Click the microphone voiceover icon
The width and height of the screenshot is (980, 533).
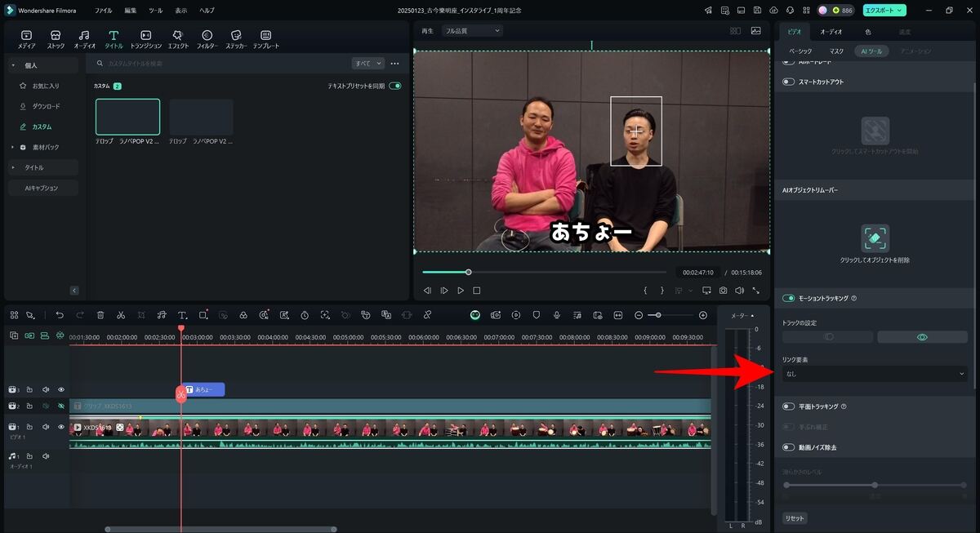[557, 315]
